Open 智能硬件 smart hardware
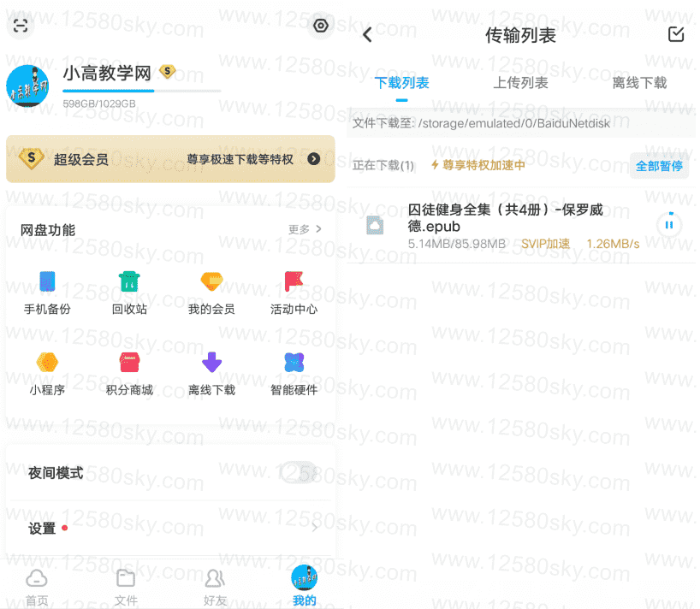 pyautogui.click(x=294, y=374)
